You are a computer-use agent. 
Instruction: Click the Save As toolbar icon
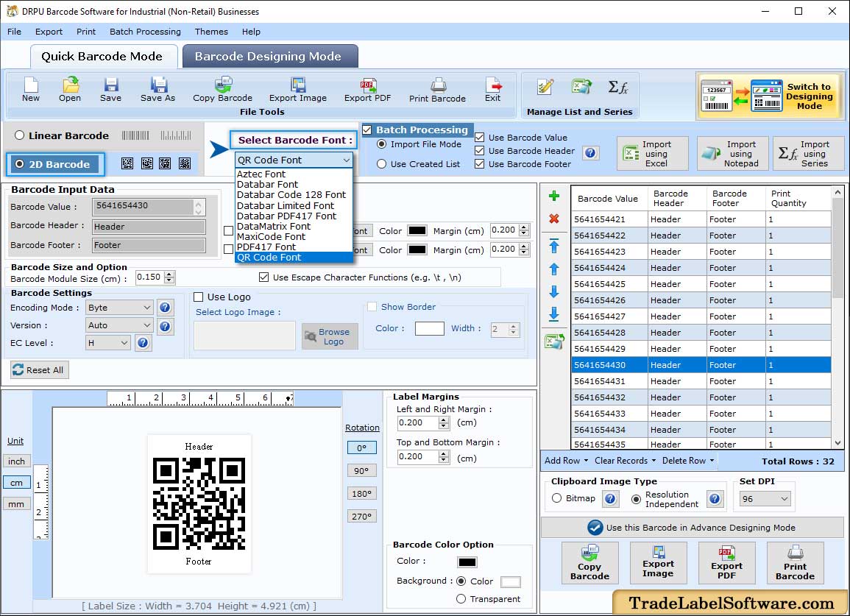[157, 90]
